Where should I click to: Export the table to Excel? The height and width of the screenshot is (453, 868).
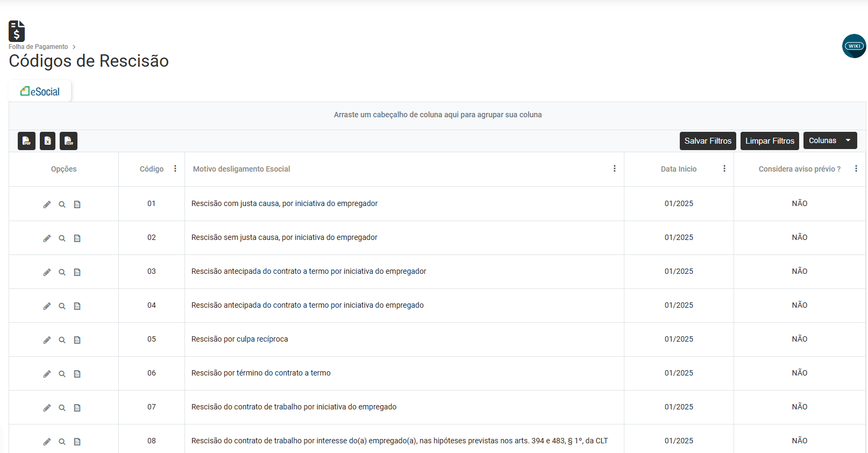pos(47,141)
